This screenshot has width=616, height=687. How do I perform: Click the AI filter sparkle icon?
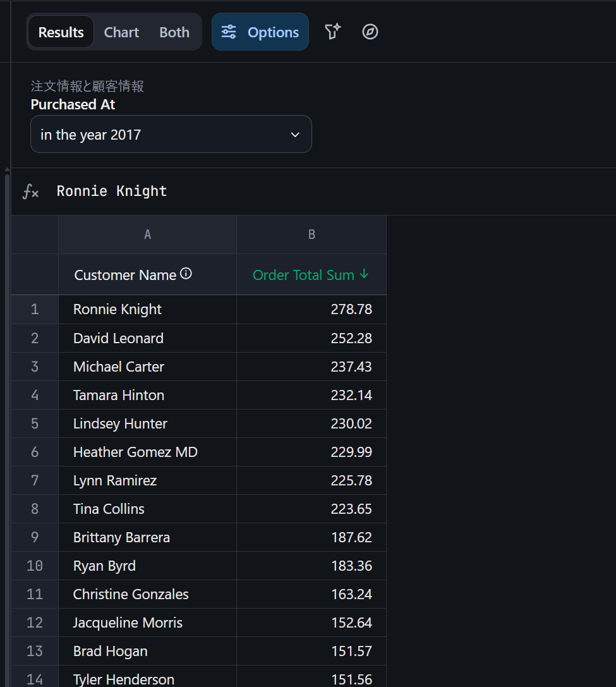[332, 32]
